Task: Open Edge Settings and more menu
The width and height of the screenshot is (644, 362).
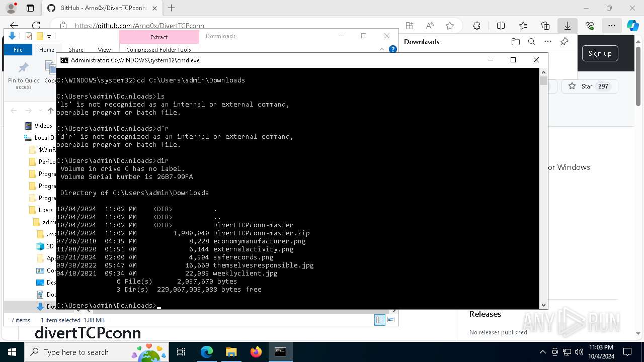Action: click(612, 26)
